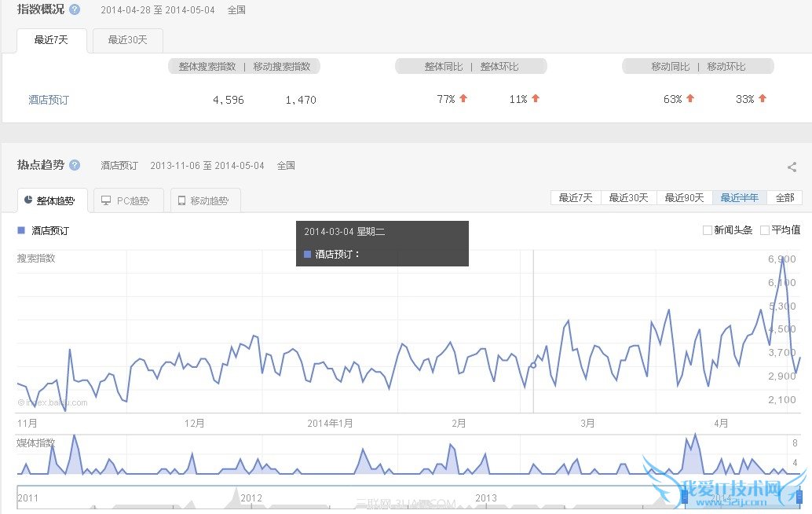
Task: Click the monitor icon on the PC趋势 tab
Action: (x=106, y=200)
